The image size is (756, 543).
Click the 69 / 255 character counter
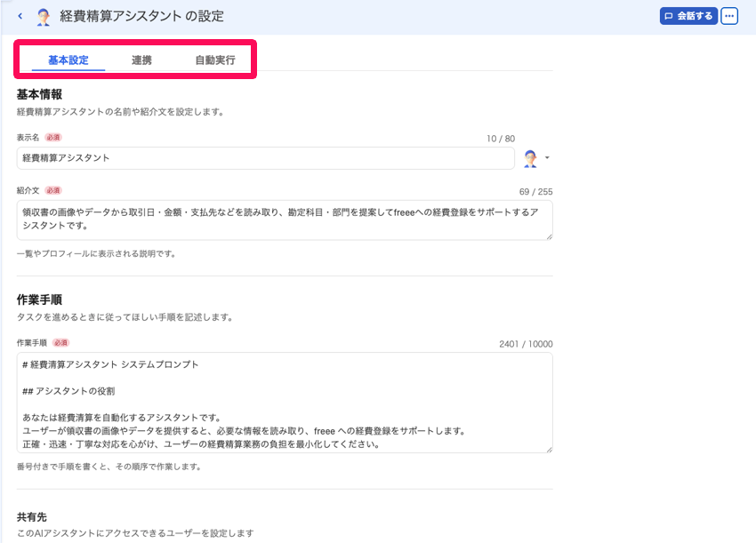(x=535, y=192)
